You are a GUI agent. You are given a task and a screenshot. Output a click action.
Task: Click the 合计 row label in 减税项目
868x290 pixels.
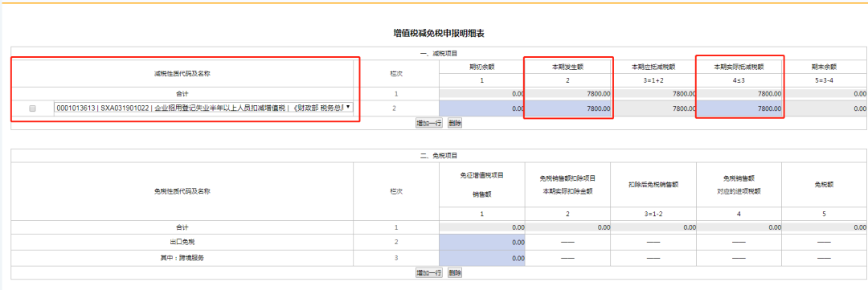[182, 93]
